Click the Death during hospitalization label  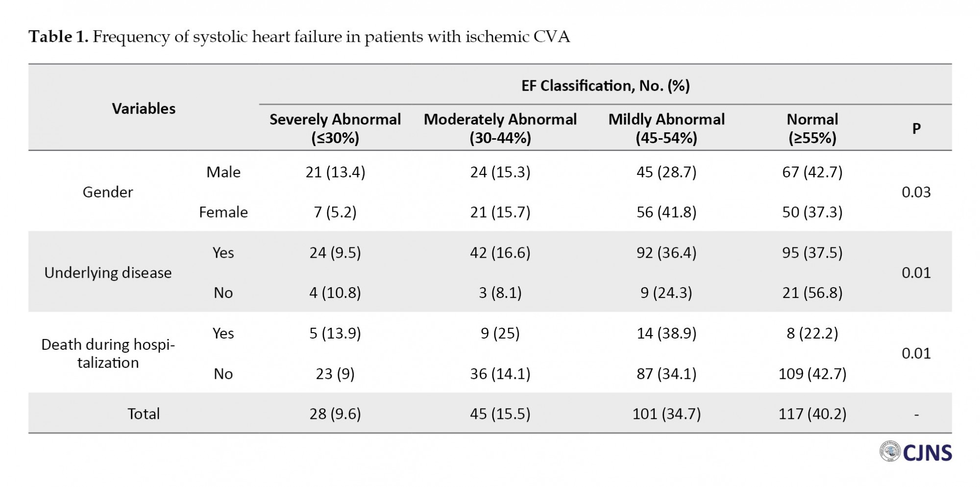(108, 354)
